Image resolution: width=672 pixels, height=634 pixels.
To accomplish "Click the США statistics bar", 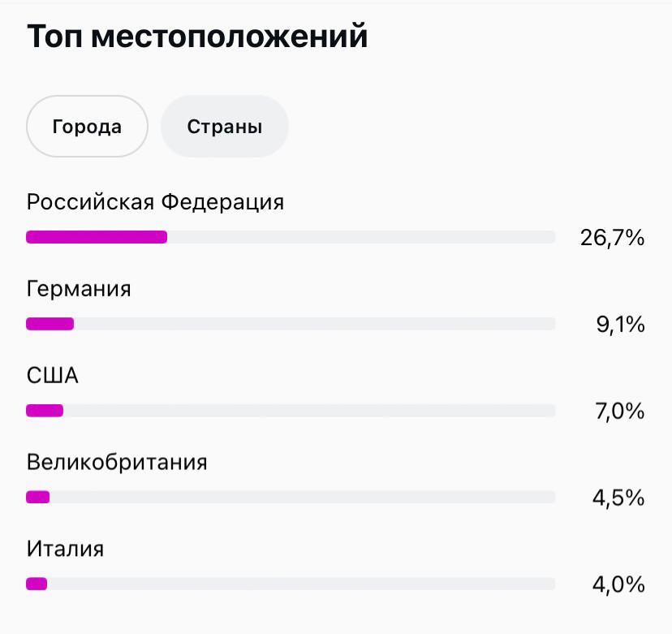I will tap(291, 411).
